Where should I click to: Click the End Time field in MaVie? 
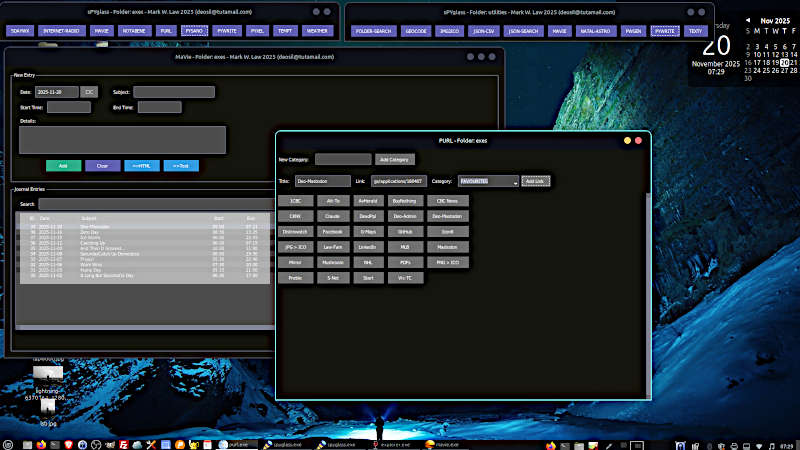tap(160, 107)
